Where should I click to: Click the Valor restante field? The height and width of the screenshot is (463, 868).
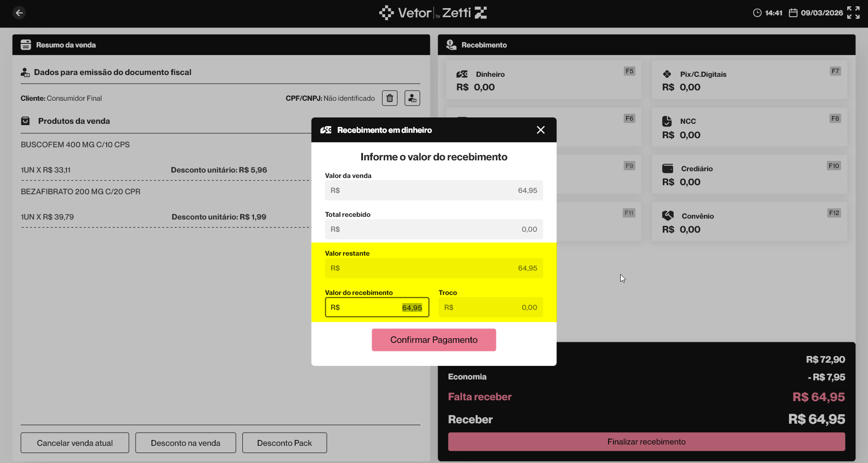(434, 268)
